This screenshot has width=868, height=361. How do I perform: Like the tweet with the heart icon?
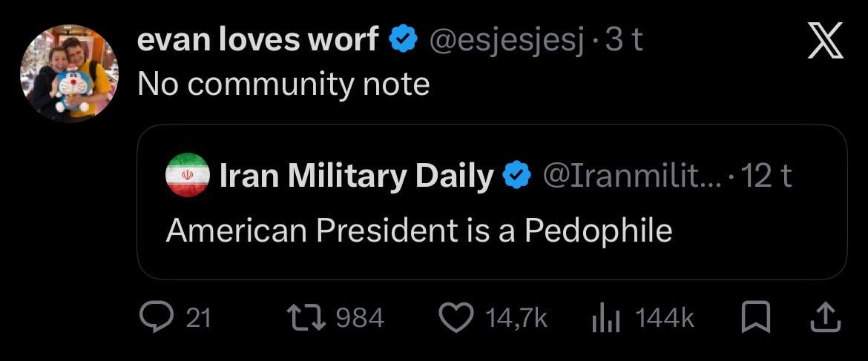coord(456,317)
